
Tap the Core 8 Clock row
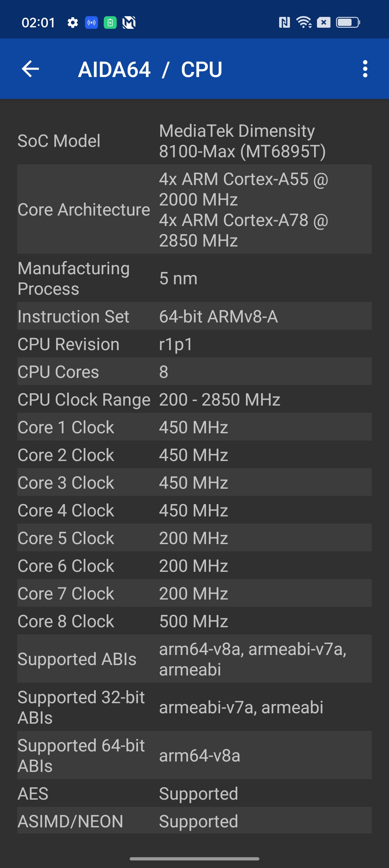pos(194,621)
